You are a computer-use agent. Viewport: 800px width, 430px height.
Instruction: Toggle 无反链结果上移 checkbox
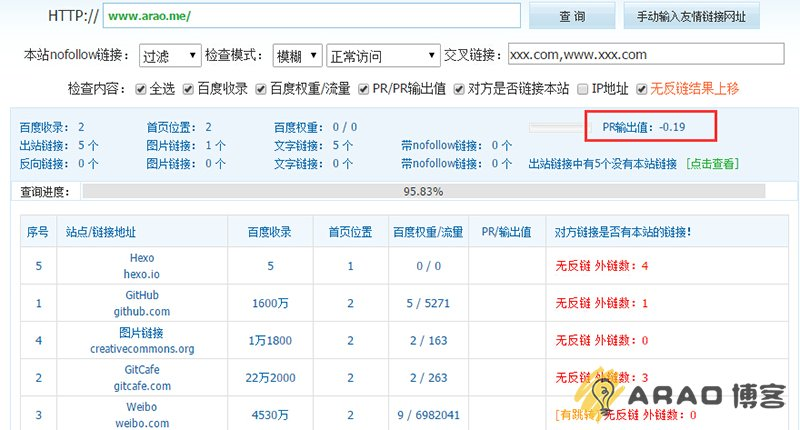641,89
